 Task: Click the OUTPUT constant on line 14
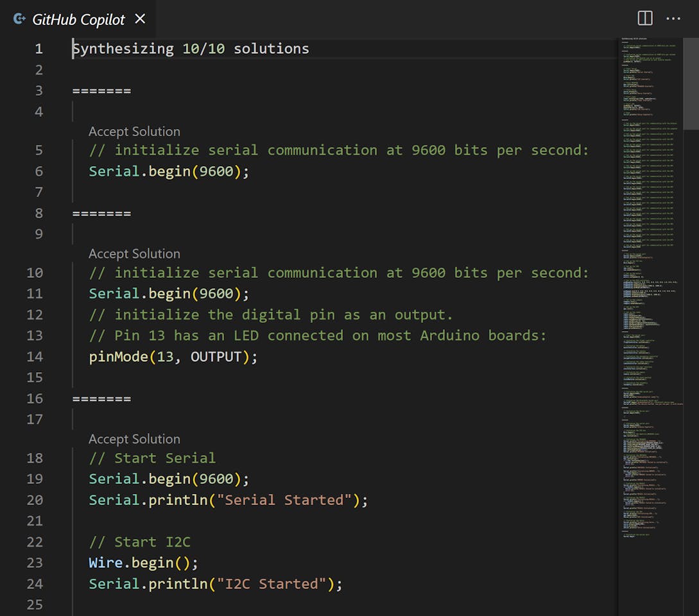pyautogui.click(x=216, y=357)
